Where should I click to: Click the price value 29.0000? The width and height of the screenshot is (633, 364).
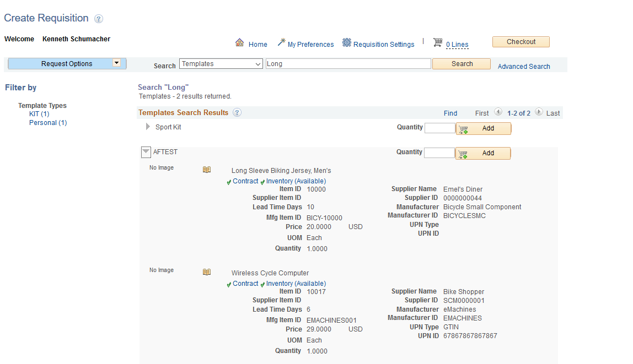[x=319, y=329]
